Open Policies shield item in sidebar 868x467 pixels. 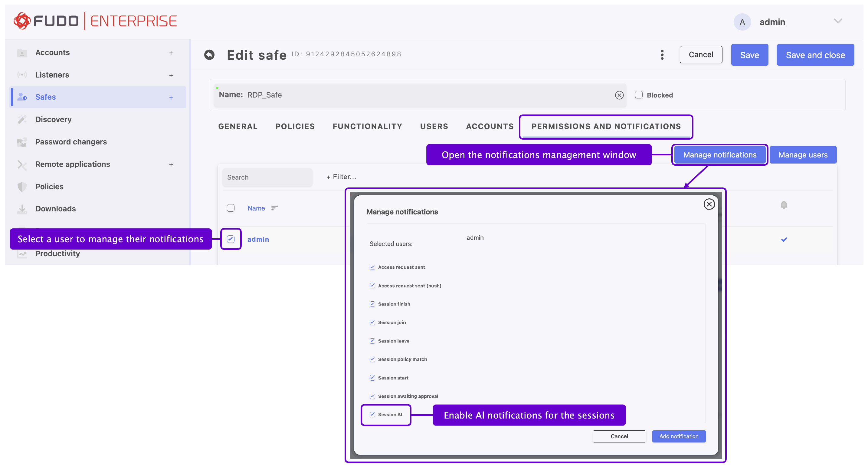49,187
